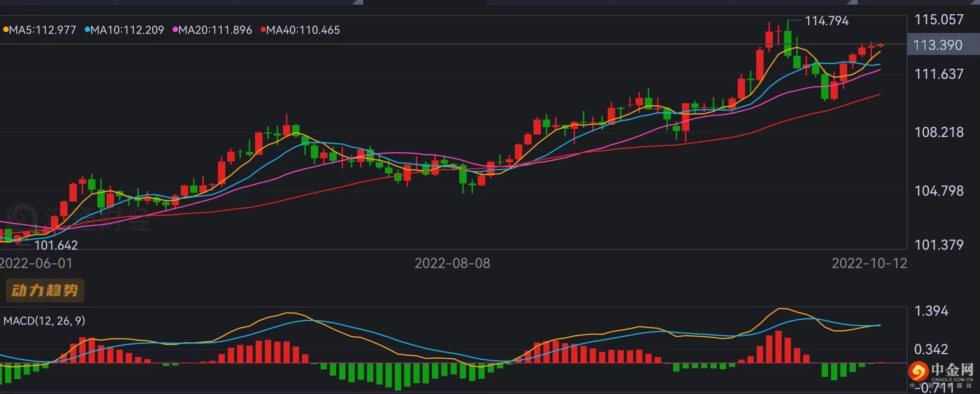The height and width of the screenshot is (394, 980).
Task: Click the CNGOLD.COM.CN watermark link
Action: point(952,379)
